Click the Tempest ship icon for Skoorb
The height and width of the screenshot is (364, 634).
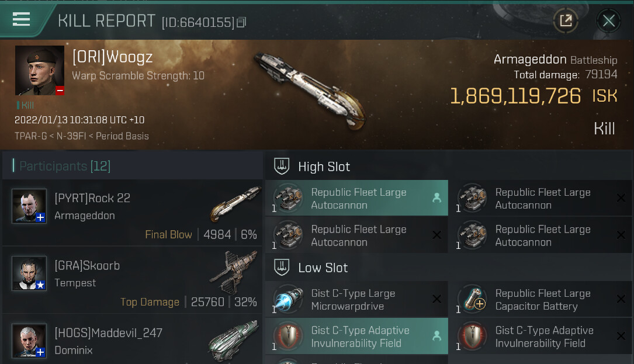(x=234, y=272)
